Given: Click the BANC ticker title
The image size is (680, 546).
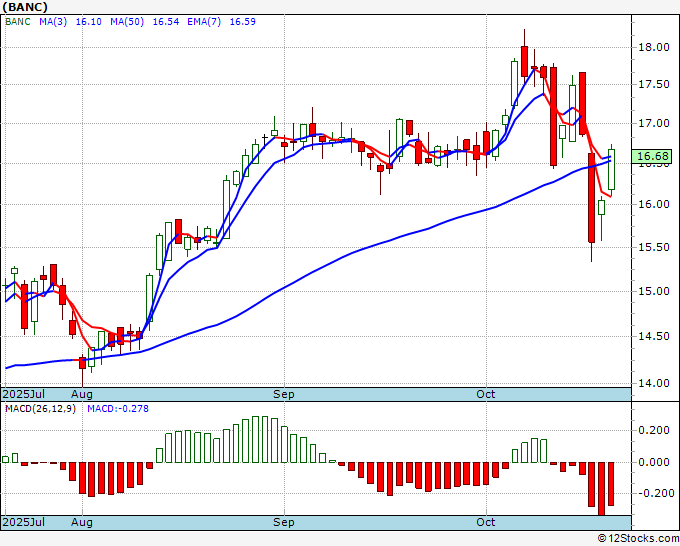Looking at the screenshot, I should point(25,7).
